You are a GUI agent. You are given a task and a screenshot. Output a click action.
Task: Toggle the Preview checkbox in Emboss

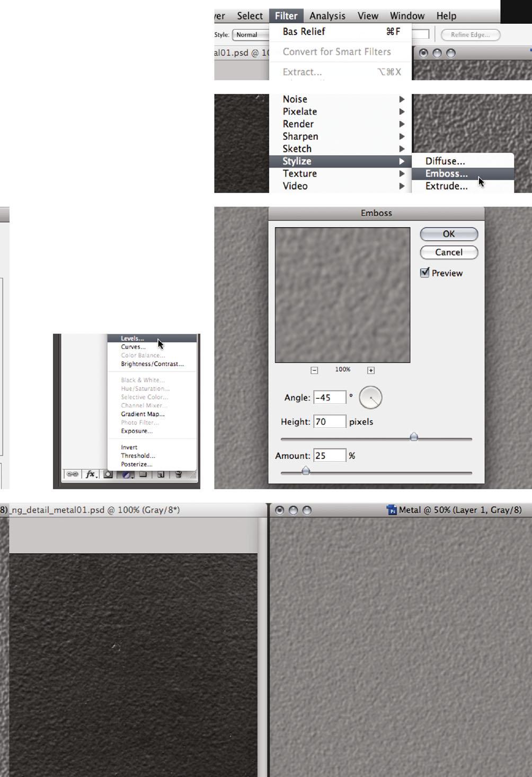424,273
